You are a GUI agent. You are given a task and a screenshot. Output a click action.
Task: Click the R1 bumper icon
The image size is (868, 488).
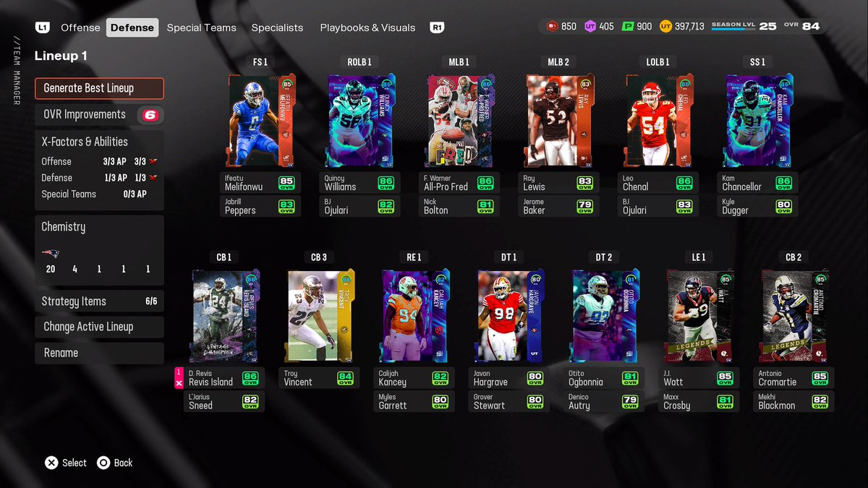(x=437, y=27)
